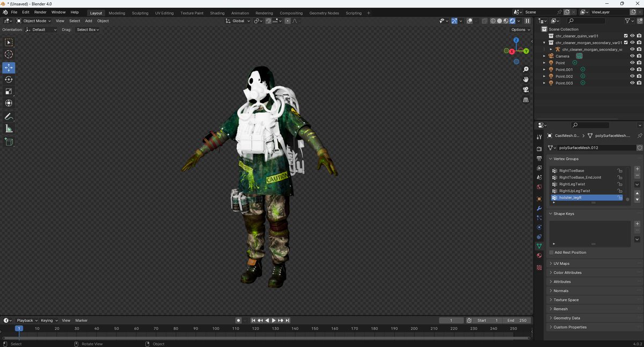Screen dimensions: 644x347
Task: Open the viewport Add menu
Action: coord(89,21)
